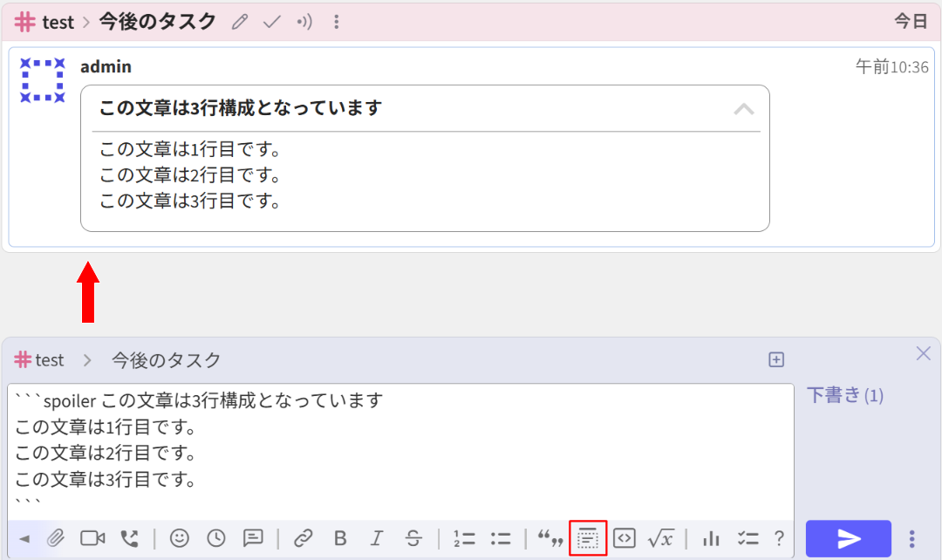Image resolution: width=942 pixels, height=560 pixels.
Task: Collapse the spoiler in admin's message
Action: (x=744, y=110)
